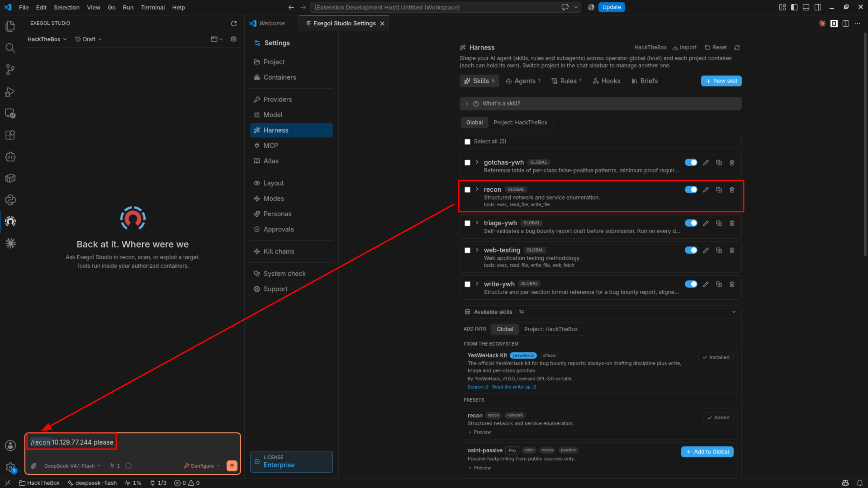Open the HackTheBox project dropdown
868x488 pixels.
pyautogui.click(x=47, y=39)
